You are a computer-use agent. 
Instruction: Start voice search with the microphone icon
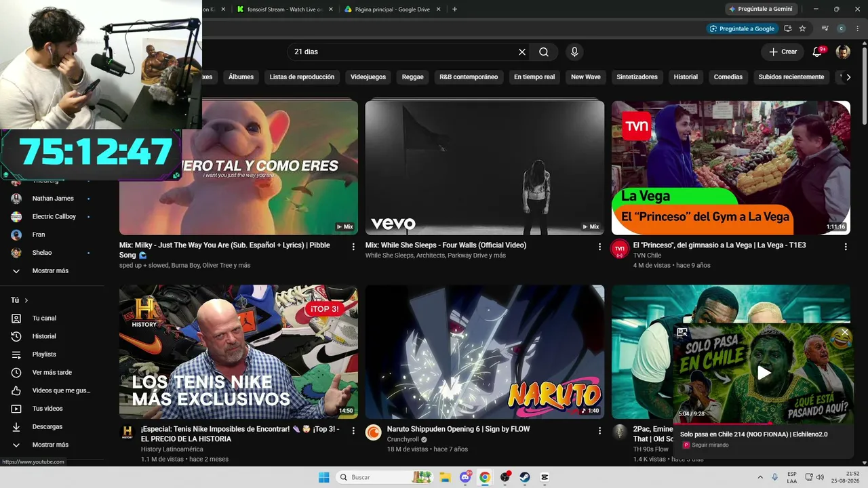[x=574, y=52]
